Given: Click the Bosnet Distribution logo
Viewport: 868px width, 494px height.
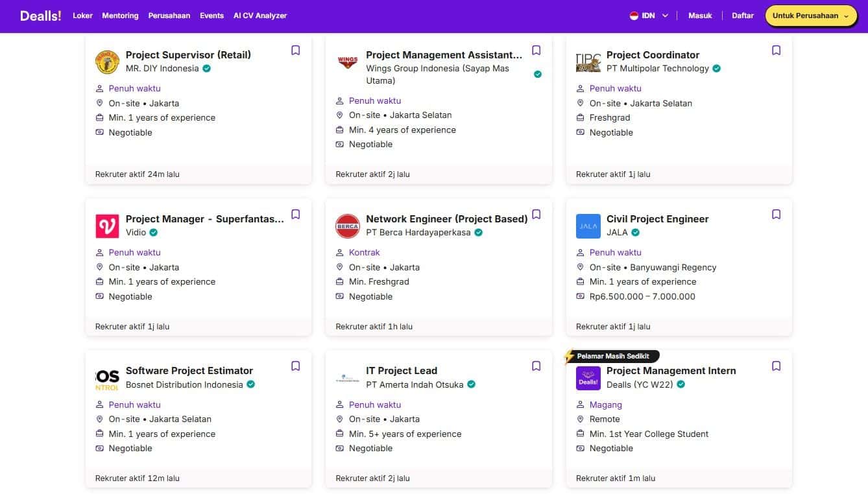Looking at the screenshot, I should pos(107,378).
